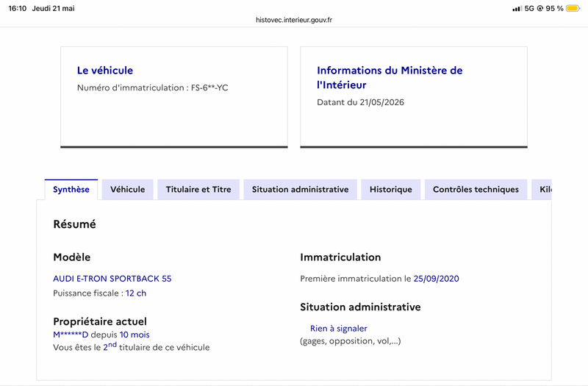The image size is (588, 386).
Task: Click the Rien à signaler status
Action: (x=339, y=329)
